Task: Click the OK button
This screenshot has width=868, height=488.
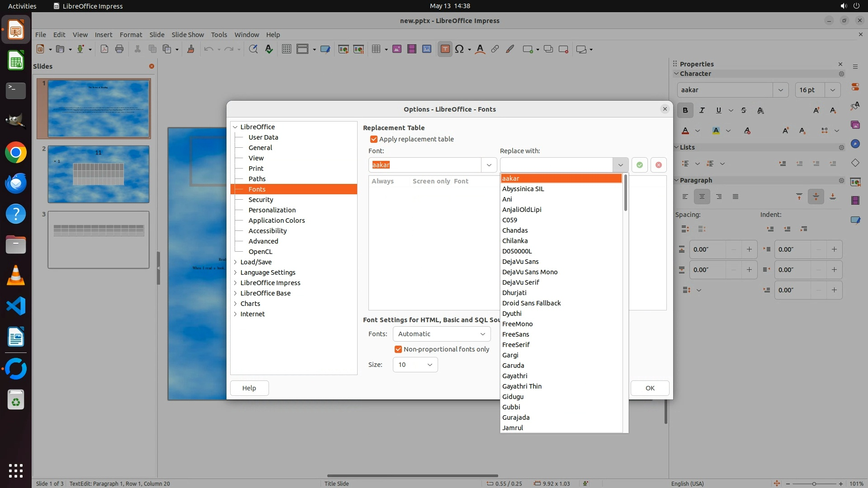Action: pyautogui.click(x=650, y=388)
